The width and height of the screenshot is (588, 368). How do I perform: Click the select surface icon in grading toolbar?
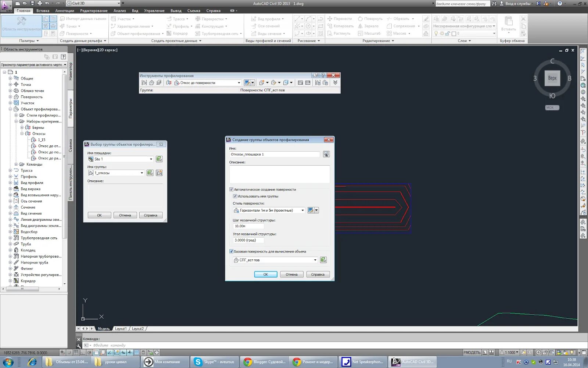click(x=152, y=82)
